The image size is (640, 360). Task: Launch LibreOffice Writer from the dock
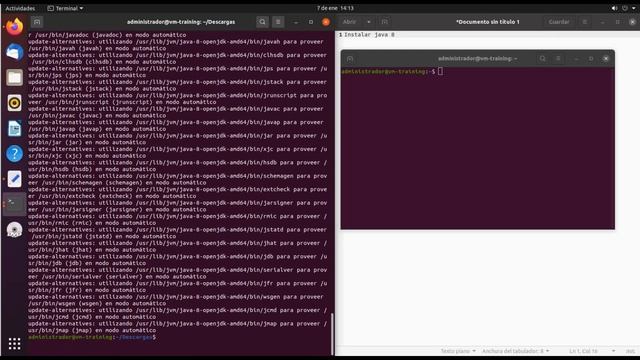click(x=15, y=128)
